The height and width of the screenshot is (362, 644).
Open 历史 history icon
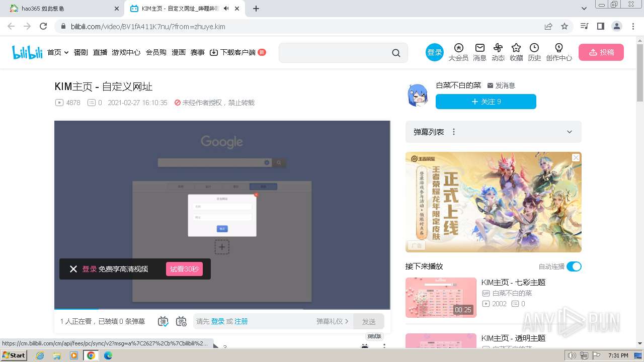click(x=534, y=52)
